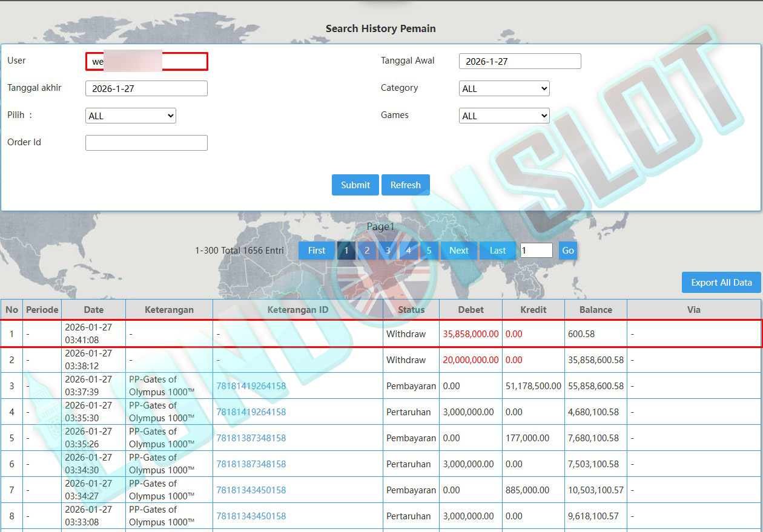Viewport: 763px width, 532px height.
Task: Click the Tanggal Awal date field
Action: (x=520, y=62)
